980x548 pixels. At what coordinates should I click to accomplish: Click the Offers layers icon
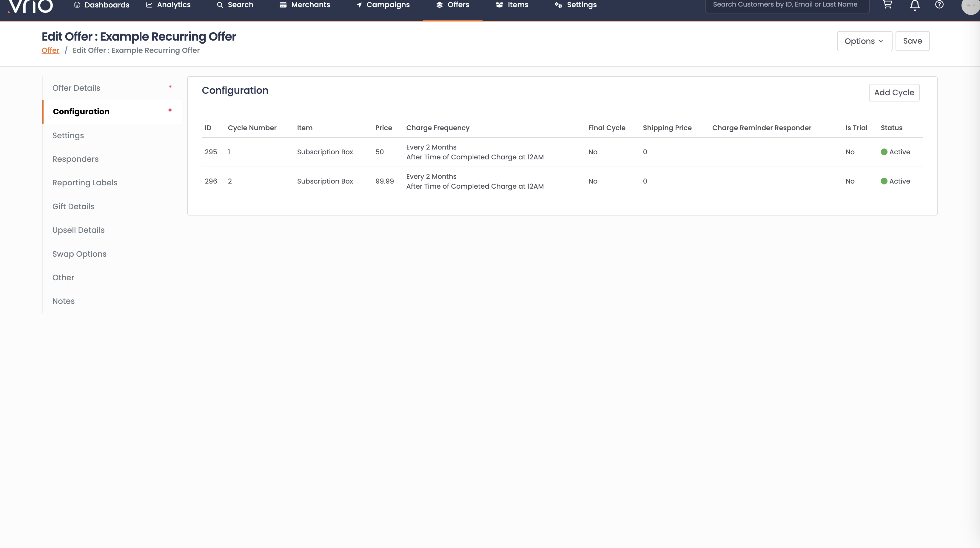coord(439,5)
